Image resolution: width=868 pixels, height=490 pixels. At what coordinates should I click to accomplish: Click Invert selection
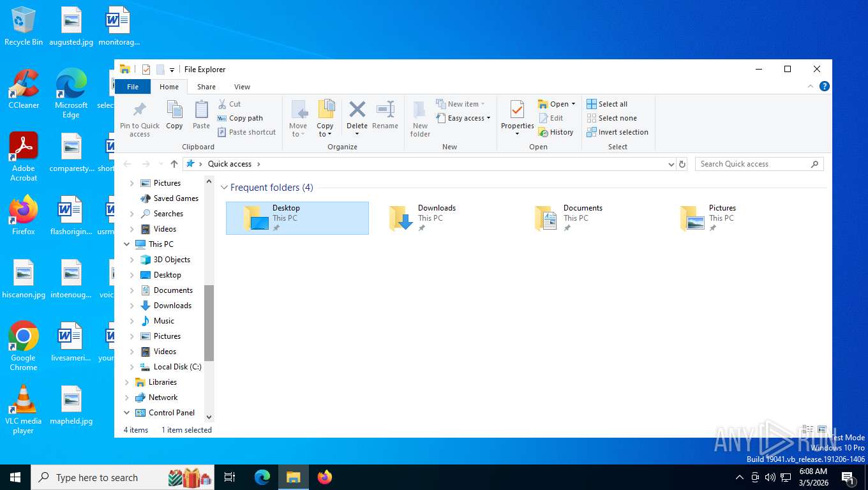tap(617, 132)
